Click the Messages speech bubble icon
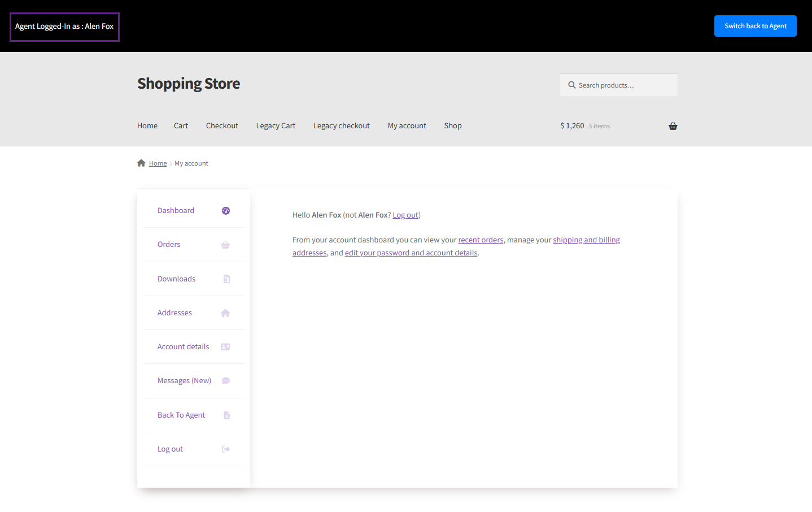 click(x=226, y=381)
